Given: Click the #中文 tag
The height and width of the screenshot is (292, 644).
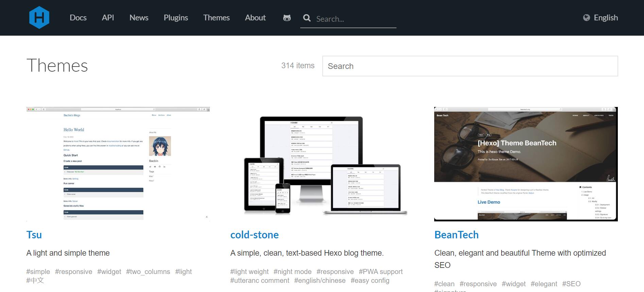Looking at the screenshot, I should [x=35, y=280].
